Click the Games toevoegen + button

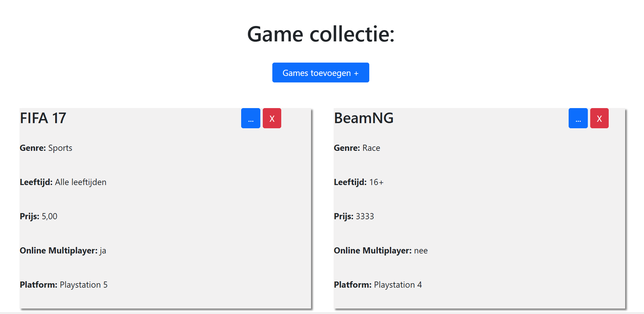click(x=321, y=73)
